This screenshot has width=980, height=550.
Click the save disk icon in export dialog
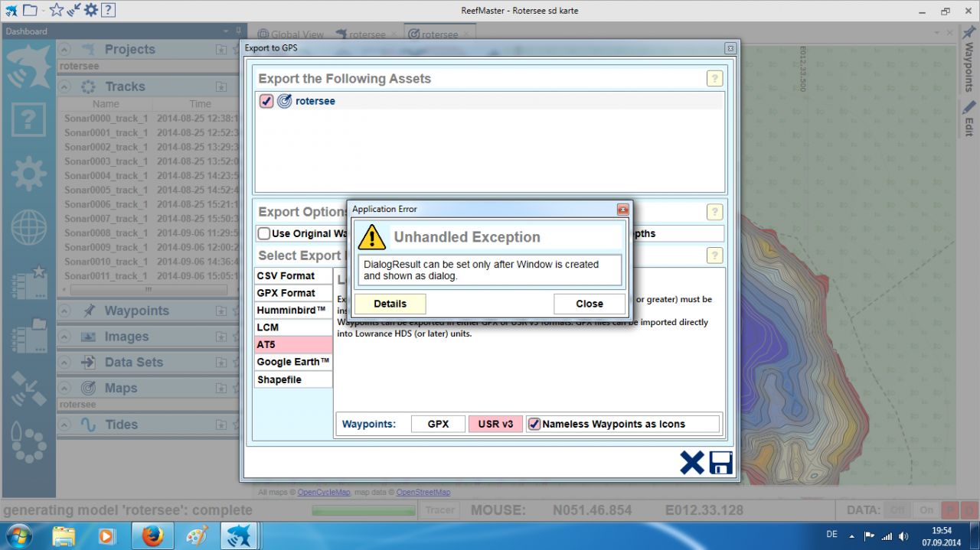pyautogui.click(x=720, y=463)
